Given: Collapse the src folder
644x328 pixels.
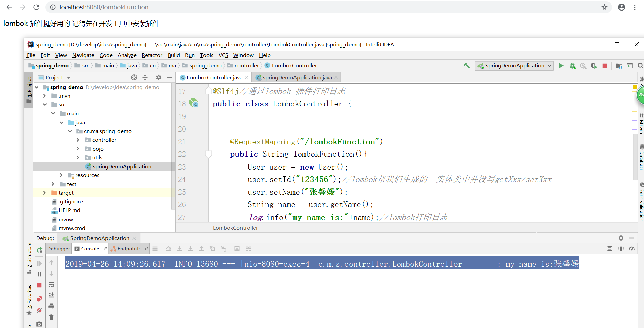Looking at the screenshot, I should coord(45,104).
